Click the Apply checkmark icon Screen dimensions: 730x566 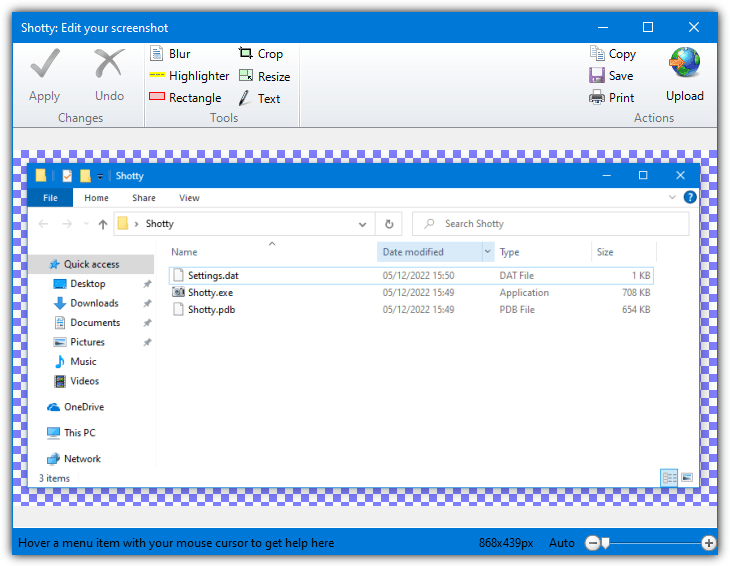point(45,63)
